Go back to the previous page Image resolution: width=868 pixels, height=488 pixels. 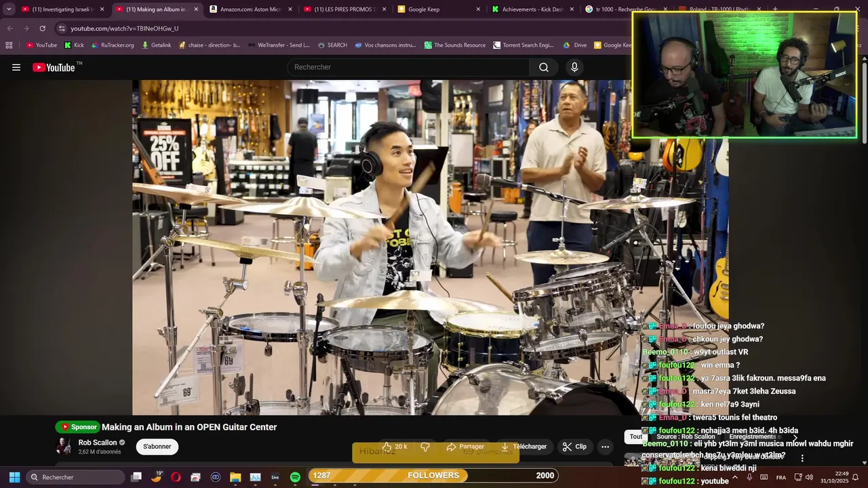pyautogui.click(x=9, y=28)
